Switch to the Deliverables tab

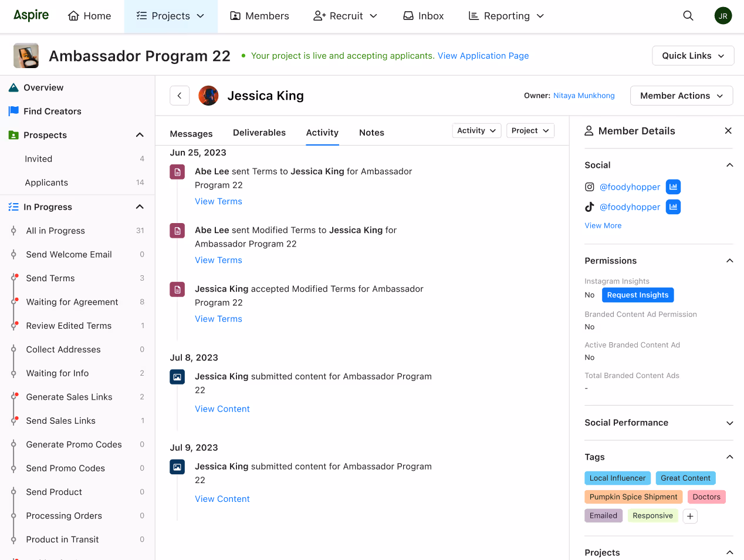pos(259,133)
